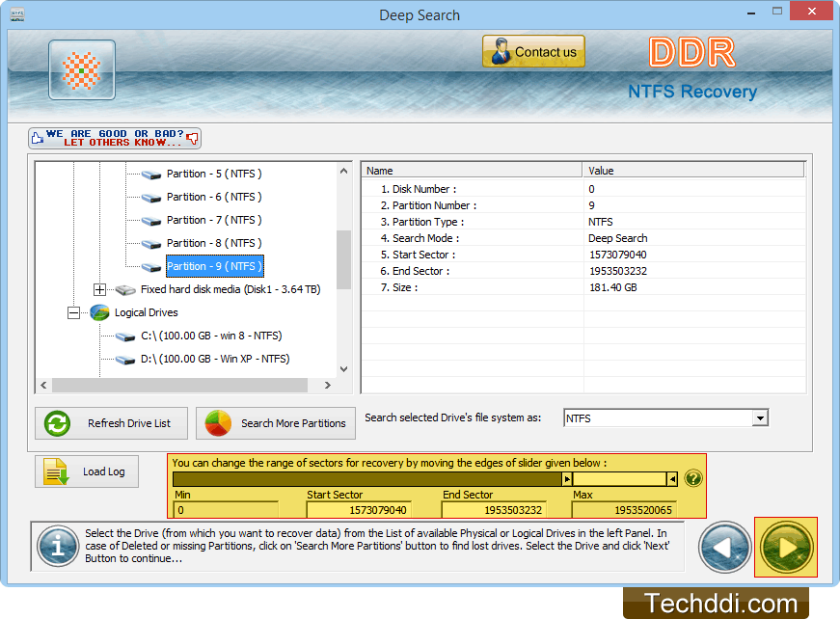Minimize the Deep Search window

pos(751,12)
